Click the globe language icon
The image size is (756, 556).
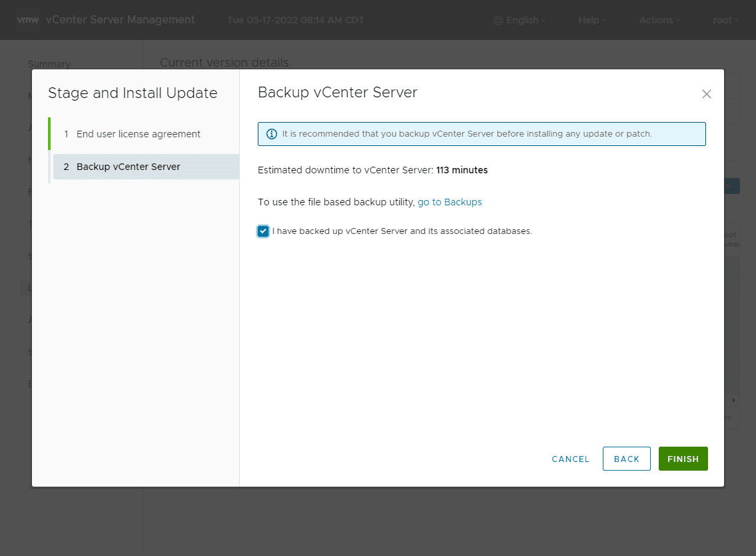click(x=498, y=21)
